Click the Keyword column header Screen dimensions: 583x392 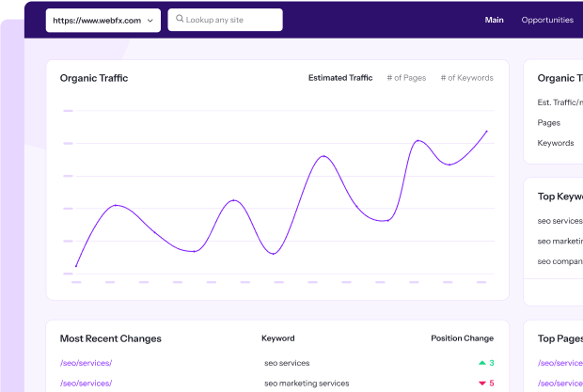click(277, 338)
